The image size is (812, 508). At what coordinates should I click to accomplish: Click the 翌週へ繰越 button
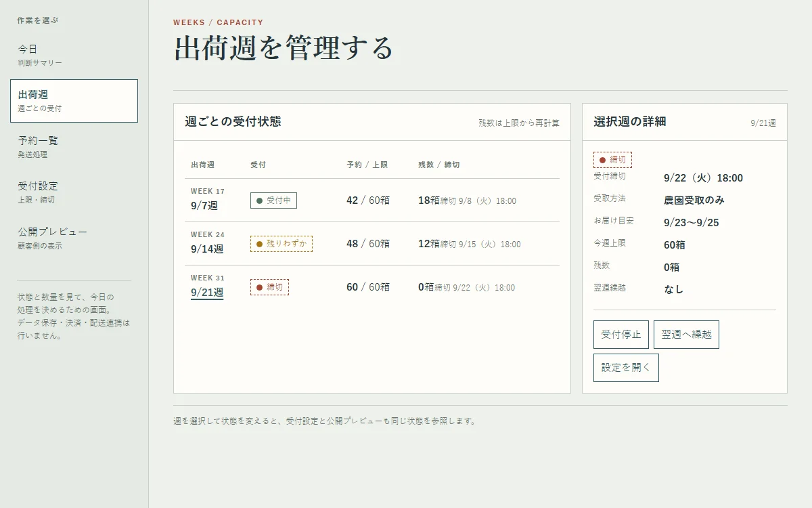pos(686,335)
